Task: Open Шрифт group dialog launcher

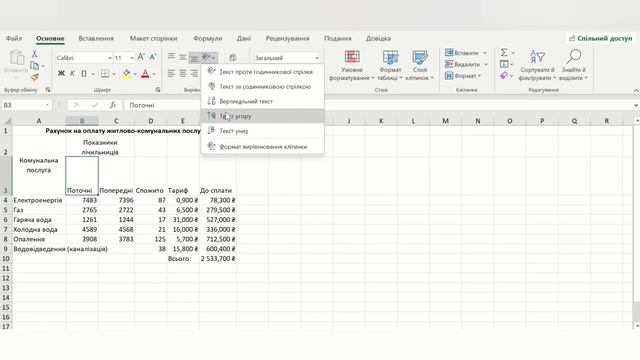Action: (x=158, y=89)
